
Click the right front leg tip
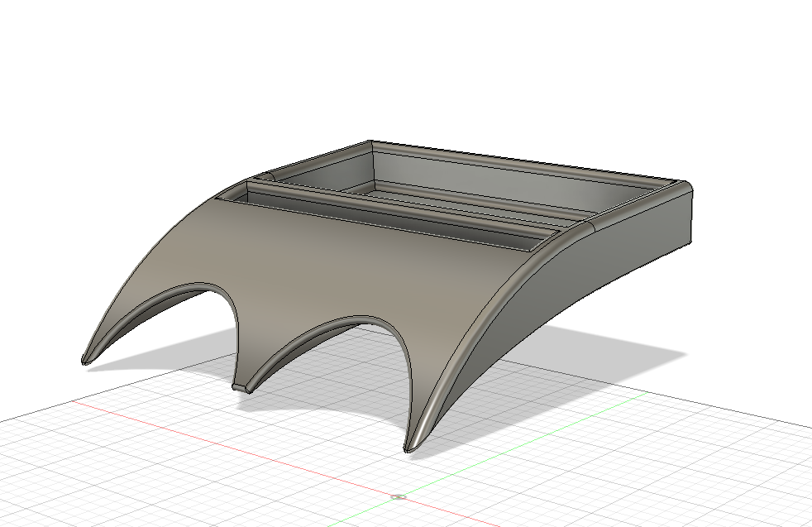(x=410, y=448)
